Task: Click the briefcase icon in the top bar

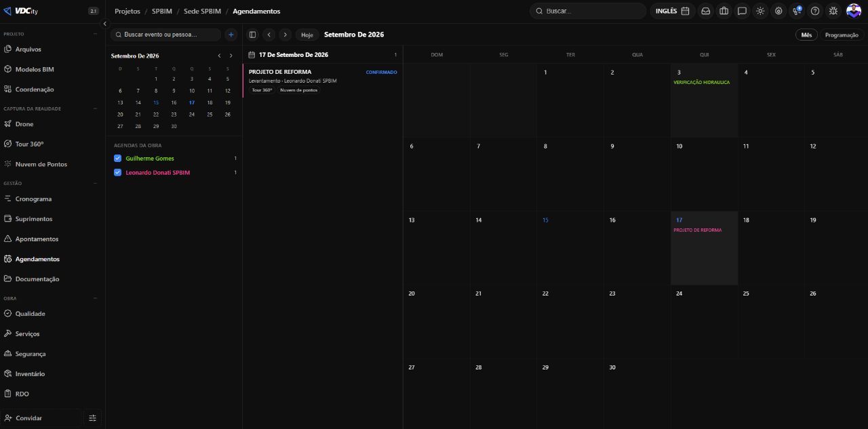Action: (724, 11)
